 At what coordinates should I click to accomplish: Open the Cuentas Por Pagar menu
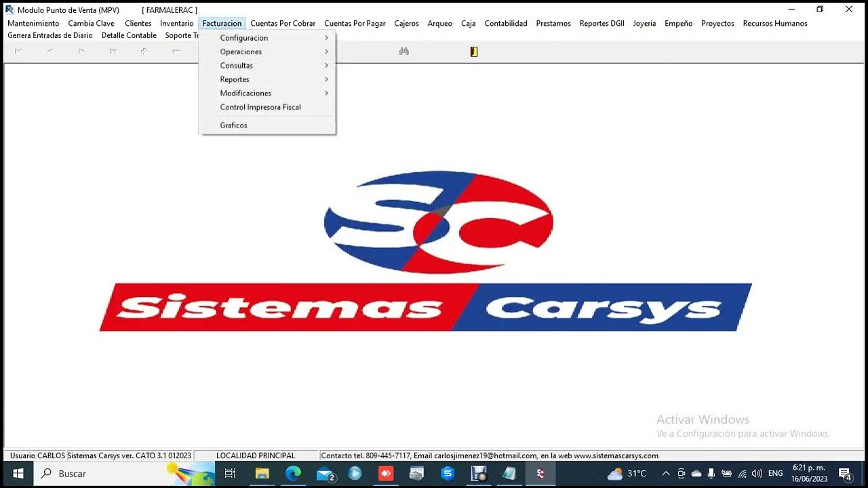[x=355, y=23]
